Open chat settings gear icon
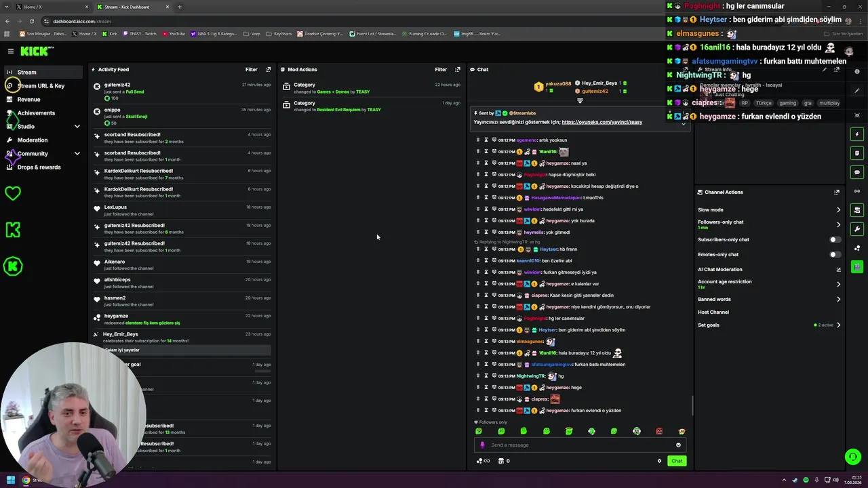Screen dimensions: 868x488 pos(659,461)
